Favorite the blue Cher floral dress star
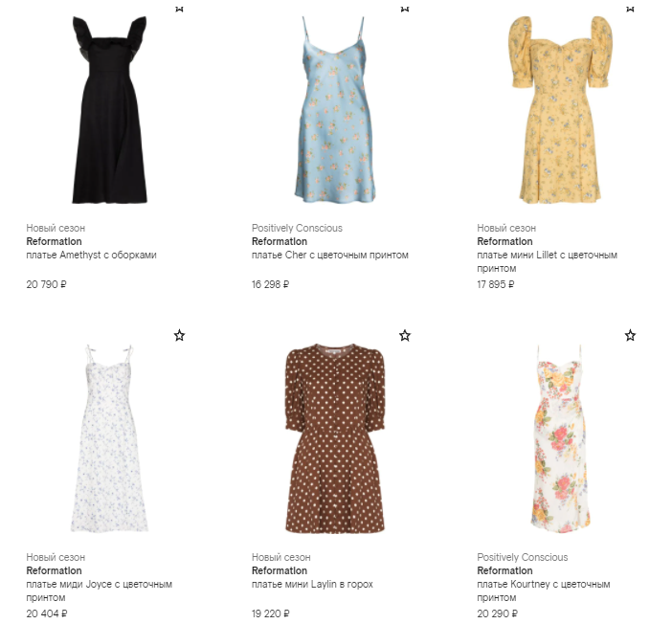Viewport: 672px width, 624px height. (405, 9)
